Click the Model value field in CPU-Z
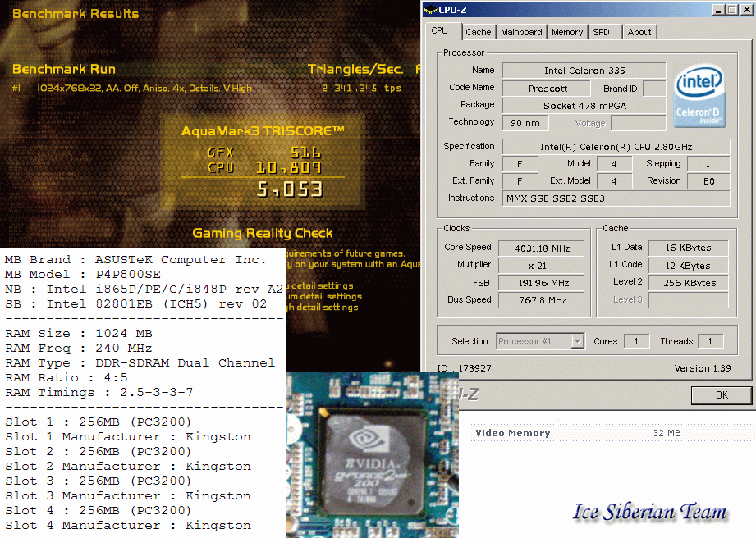Image resolution: width=756 pixels, height=538 pixels. [614, 164]
